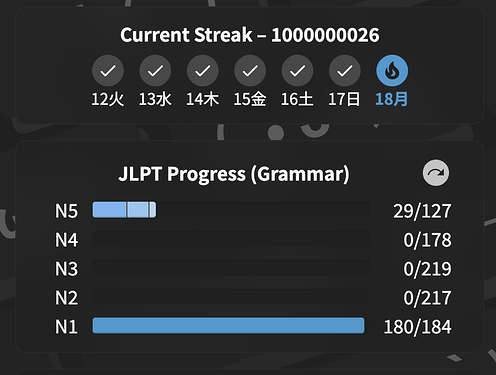Click the empty N2 progress bar
496x375 pixels.
231,297
